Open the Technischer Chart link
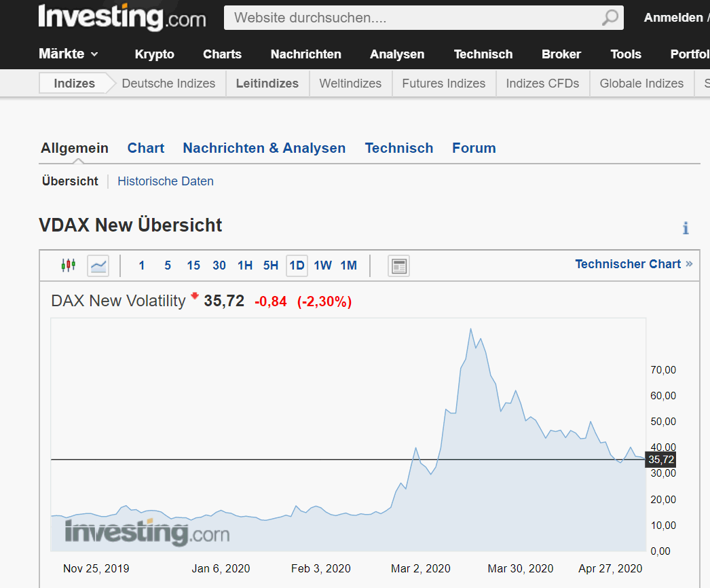710x588 pixels. click(x=633, y=264)
